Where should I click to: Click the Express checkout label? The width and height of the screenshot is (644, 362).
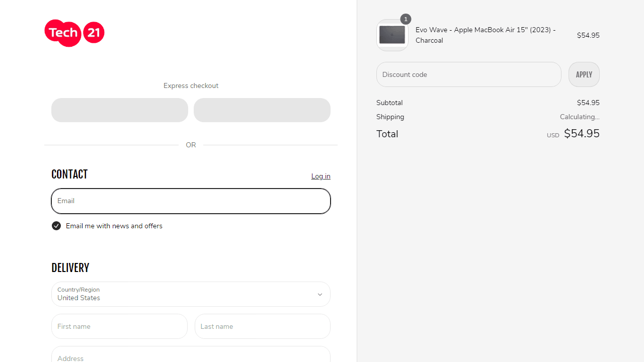tap(191, 85)
